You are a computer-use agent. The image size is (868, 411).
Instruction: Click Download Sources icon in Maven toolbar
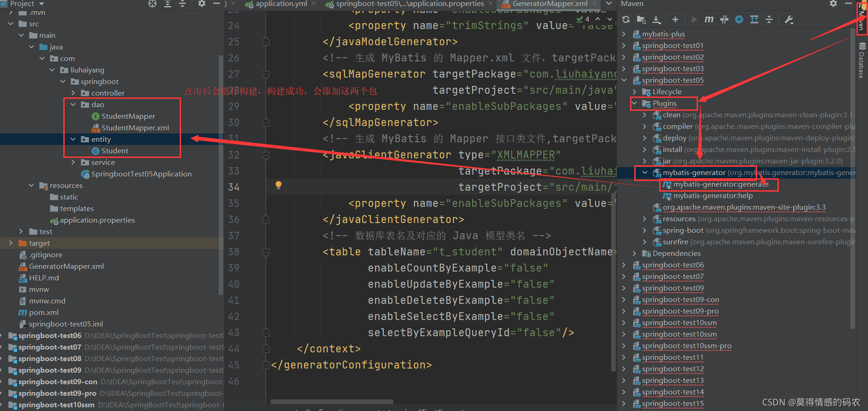[656, 19]
